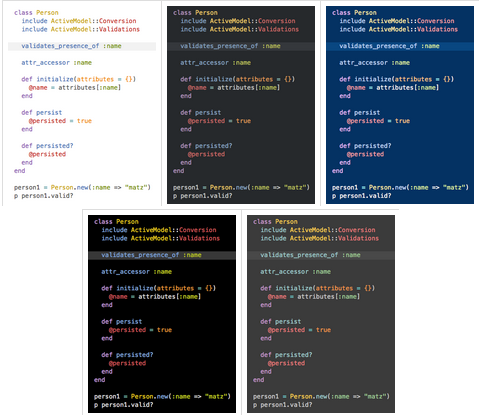Click 'class Person' in the navy blue theme

354,13
